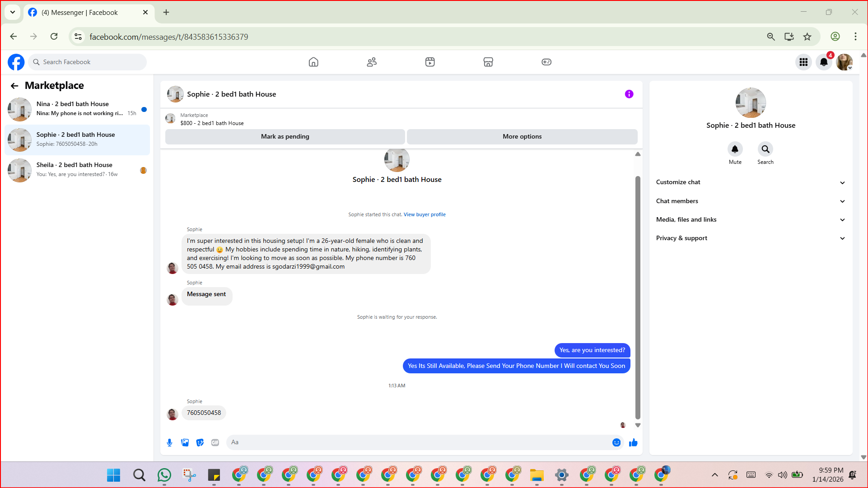Toggle the conversation information panel
This screenshot has width=868, height=488.
(x=629, y=94)
